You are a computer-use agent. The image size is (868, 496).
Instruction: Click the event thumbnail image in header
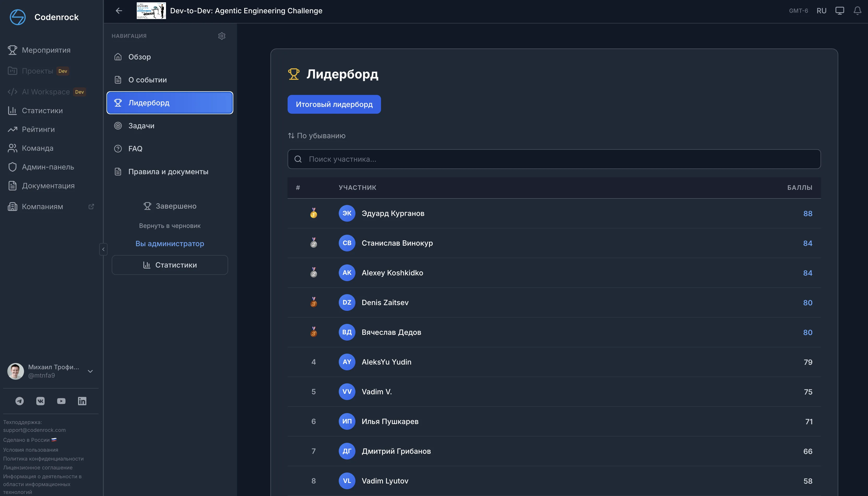tap(151, 10)
